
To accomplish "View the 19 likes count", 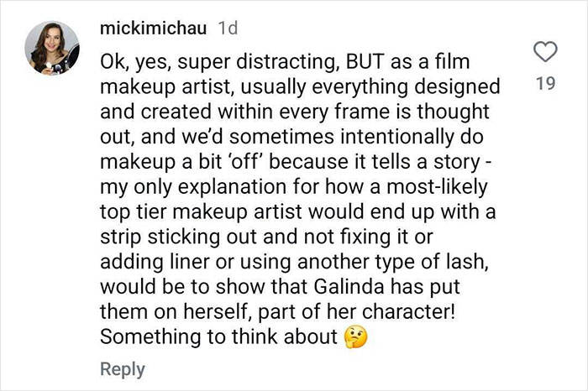I will coord(546,84).
